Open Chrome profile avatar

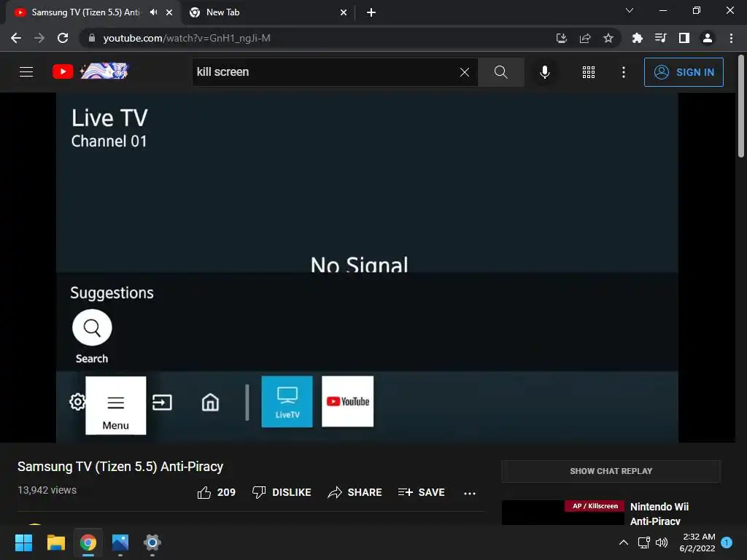point(708,38)
